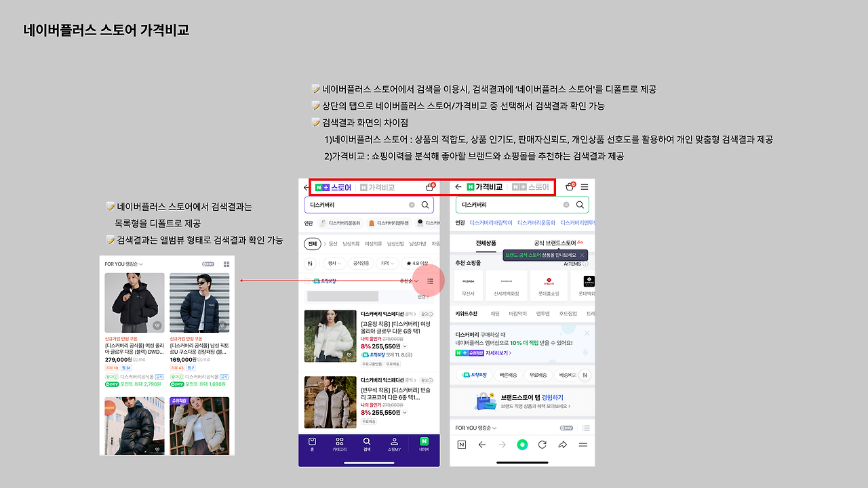The height and width of the screenshot is (488, 868).
Task: Open the browser bar two-line menu icon
Action: pos(583,445)
